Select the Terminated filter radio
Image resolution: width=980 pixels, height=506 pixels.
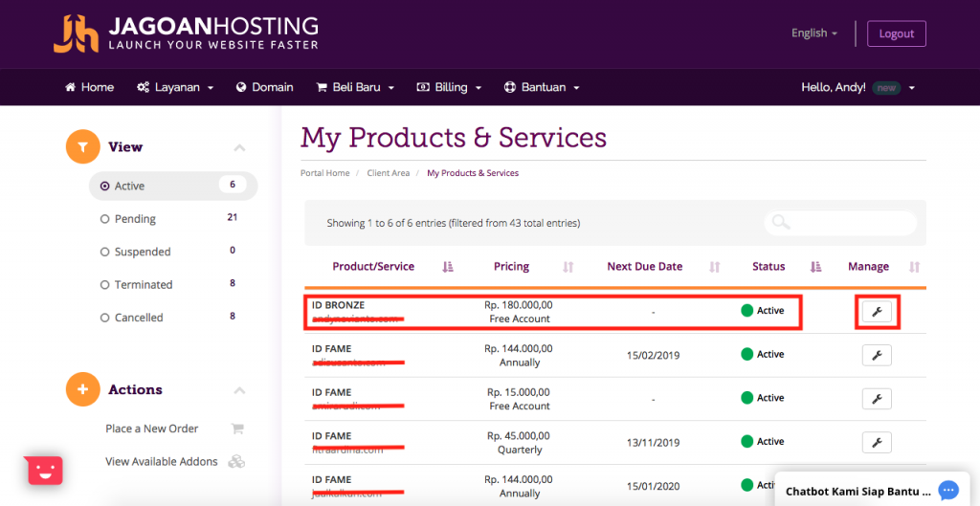click(105, 285)
